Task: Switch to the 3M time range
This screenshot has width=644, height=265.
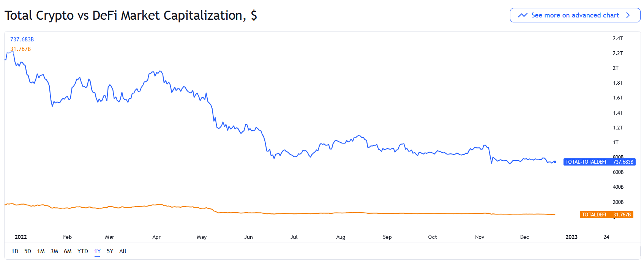Action: click(54, 251)
